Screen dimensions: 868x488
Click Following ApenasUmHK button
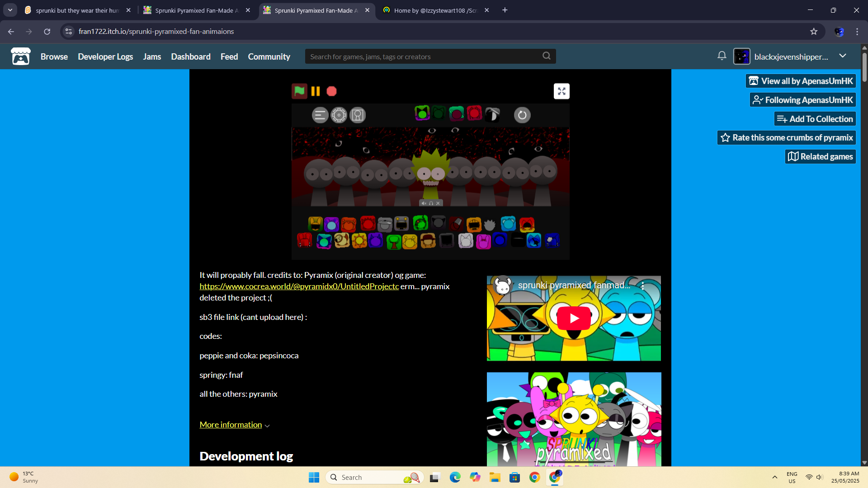coord(803,100)
